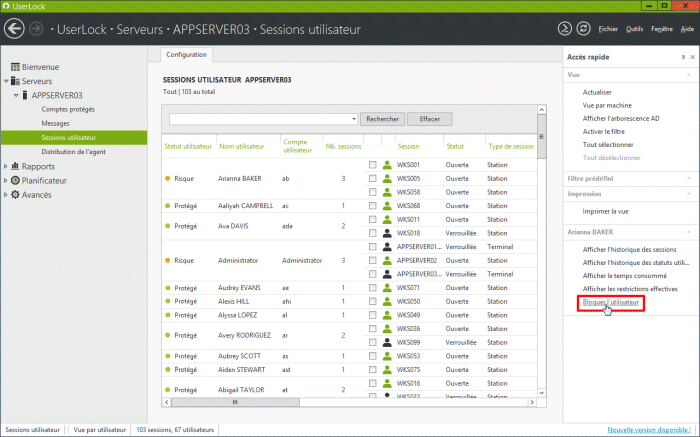Image resolution: width=700 pixels, height=437 pixels.
Task: Click user icon for WKS053 session
Action: [387, 356]
